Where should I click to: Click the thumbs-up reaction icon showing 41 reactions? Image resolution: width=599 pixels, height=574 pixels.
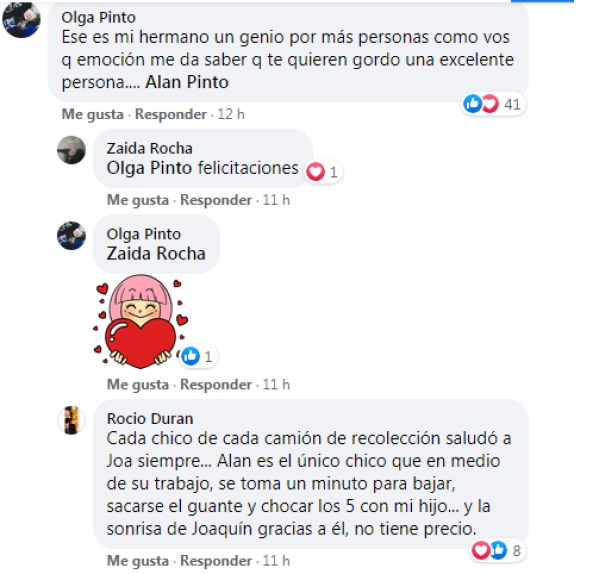[472, 103]
